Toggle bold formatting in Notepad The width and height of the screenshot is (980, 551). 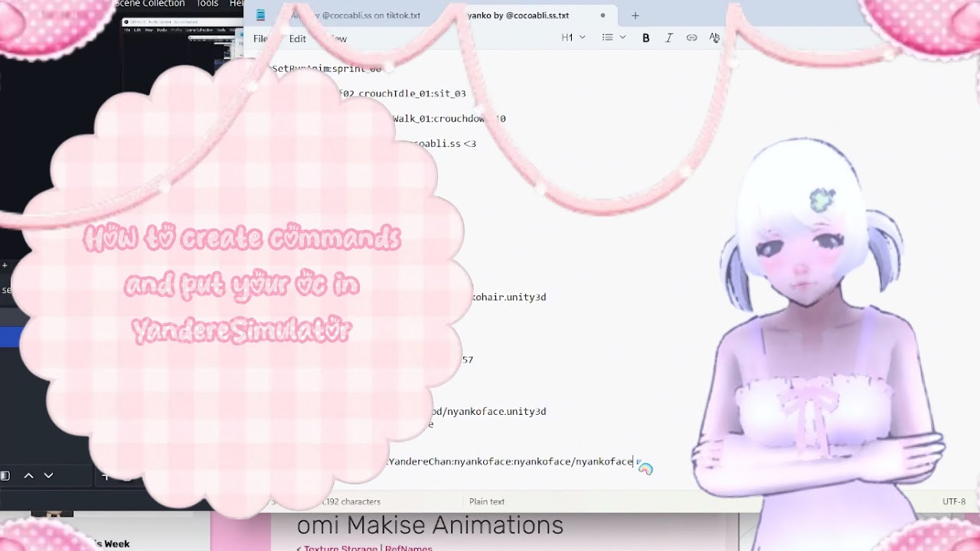[645, 37]
